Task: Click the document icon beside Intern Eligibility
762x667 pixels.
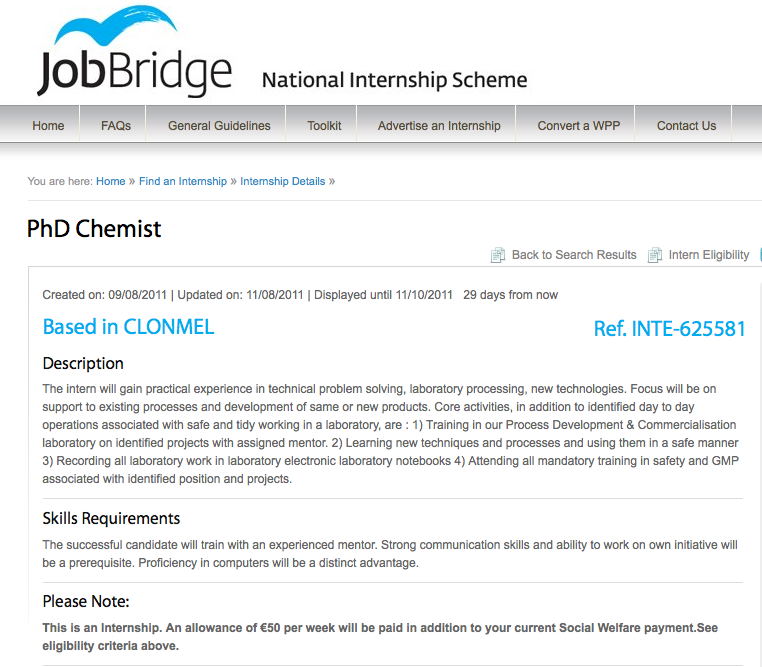Action: point(655,255)
